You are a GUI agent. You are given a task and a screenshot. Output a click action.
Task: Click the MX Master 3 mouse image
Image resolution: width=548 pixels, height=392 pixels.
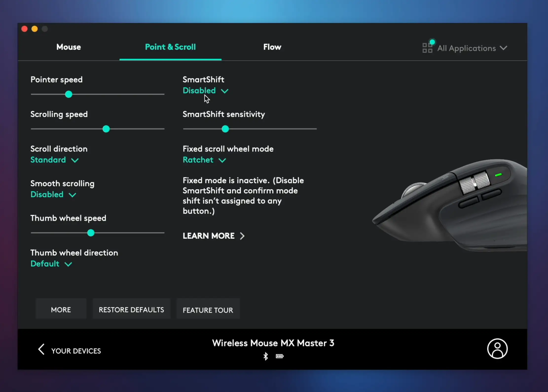coord(449,206)
